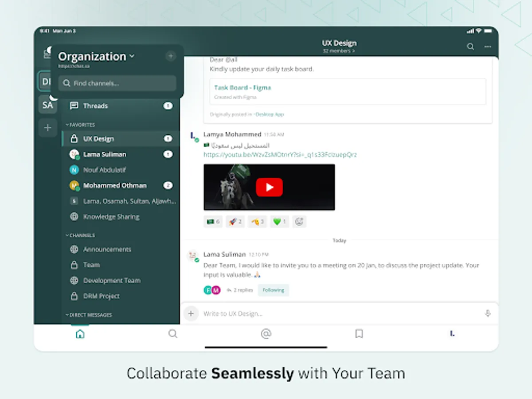Add an attachment with the plus in message box

click(x=191, y=313)
